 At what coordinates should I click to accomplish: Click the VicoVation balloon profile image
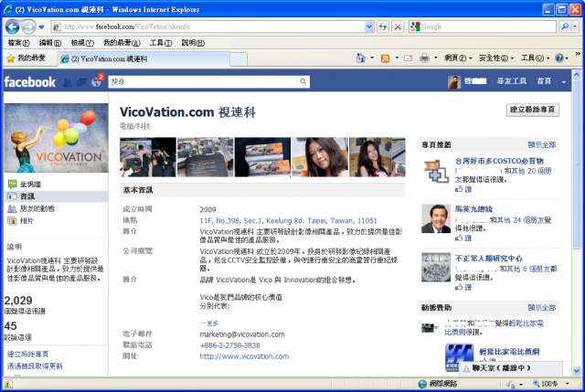point(57,138)
